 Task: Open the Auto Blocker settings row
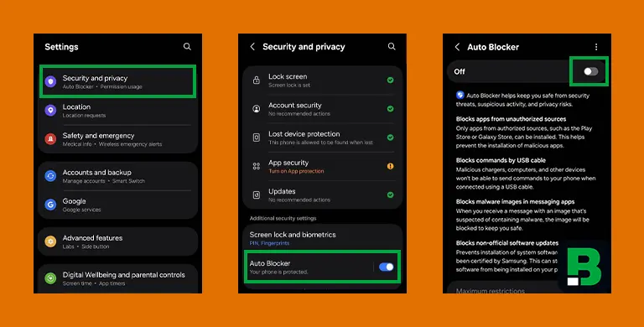coord(322,267)
